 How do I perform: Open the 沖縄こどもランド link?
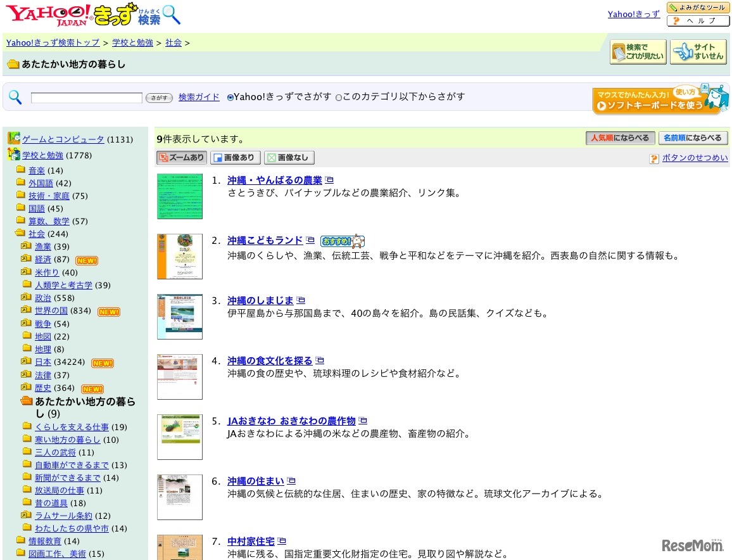[265, 240]
